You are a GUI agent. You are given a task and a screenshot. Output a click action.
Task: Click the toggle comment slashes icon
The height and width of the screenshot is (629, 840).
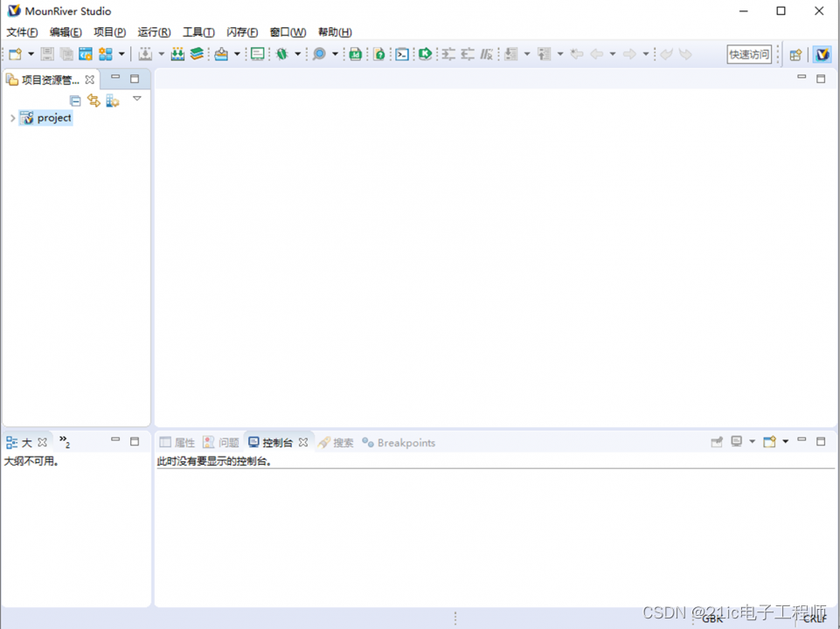pos(486,54)
